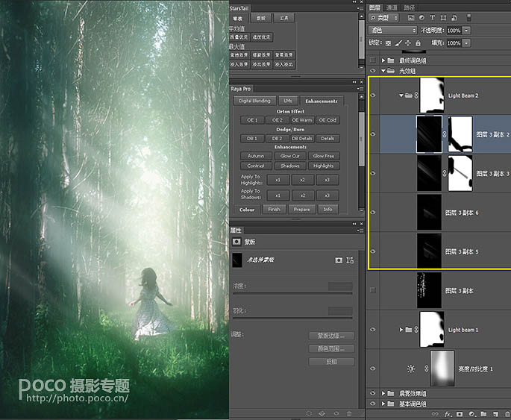
Task: Open the StarsTail panel flyout menu icon
Action: (x=360, y=8)
